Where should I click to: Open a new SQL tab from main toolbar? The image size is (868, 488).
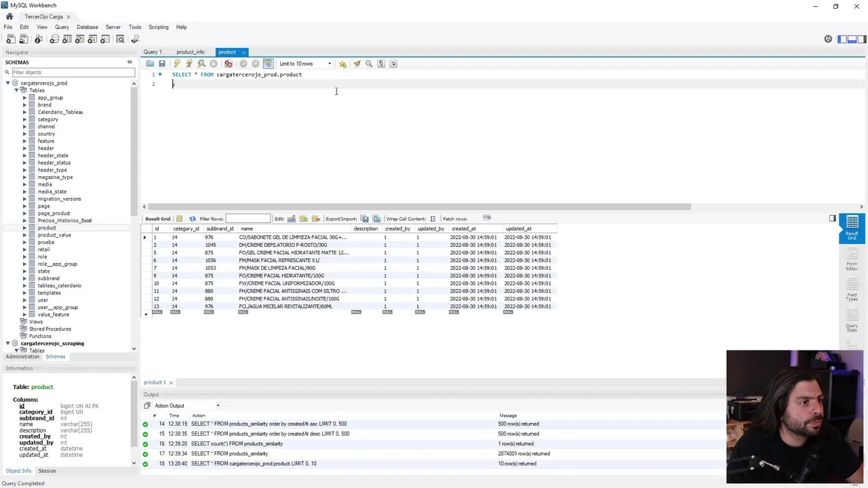tap(10, 39)
